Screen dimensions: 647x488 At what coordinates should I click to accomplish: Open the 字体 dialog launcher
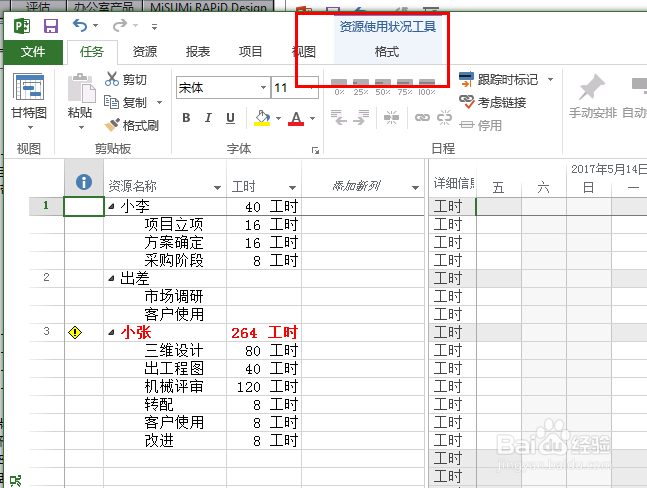(x=315, y=151)
